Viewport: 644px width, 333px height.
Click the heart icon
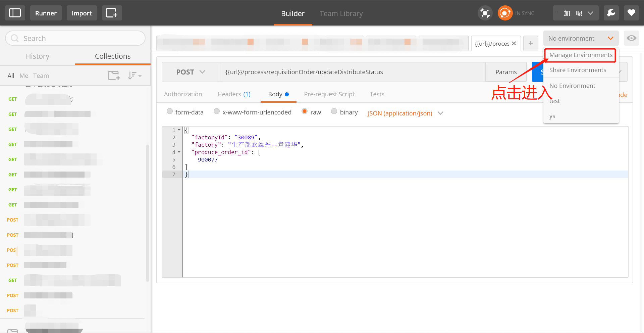coord(631,13)
